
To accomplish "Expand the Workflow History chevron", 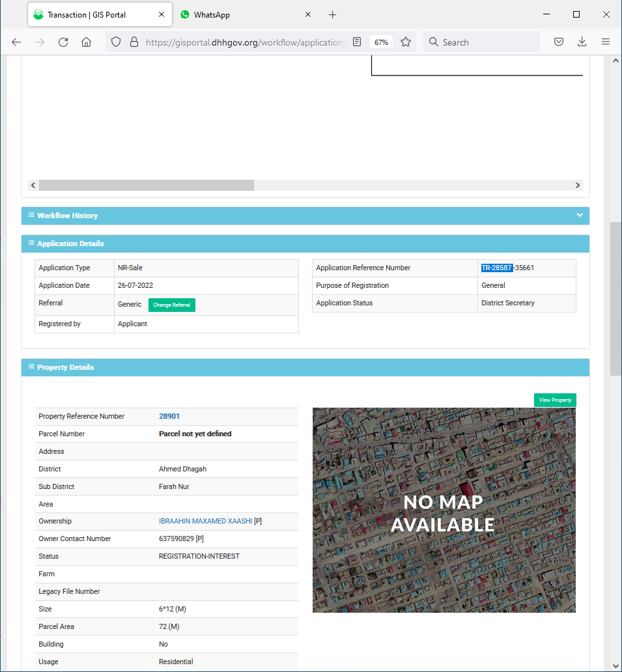I will [x=580, y=215].
